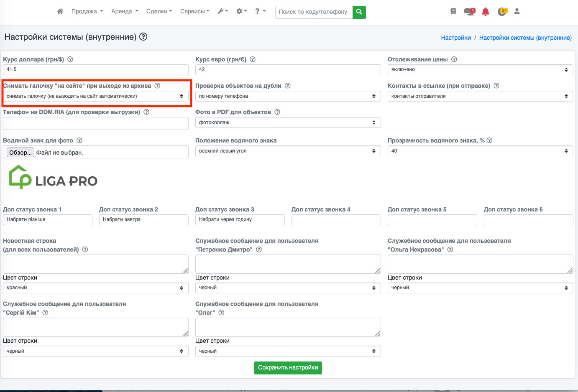Click the red notification bell
This screenshot has height=392, width=578.
click(485, 12)
